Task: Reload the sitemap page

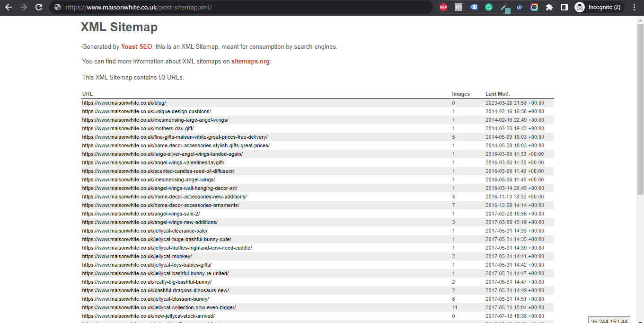Action: pos(39,7)
